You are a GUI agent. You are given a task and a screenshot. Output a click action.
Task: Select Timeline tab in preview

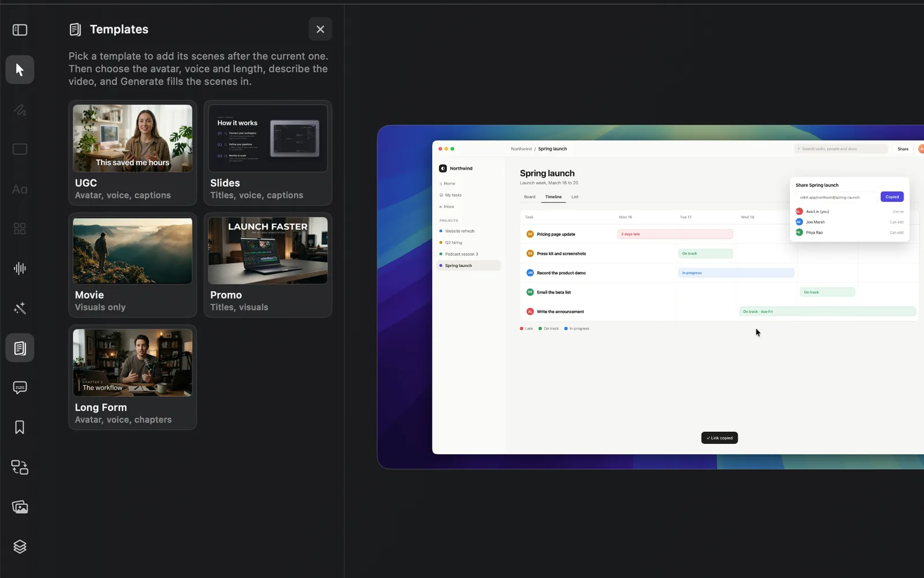[553, 197]
